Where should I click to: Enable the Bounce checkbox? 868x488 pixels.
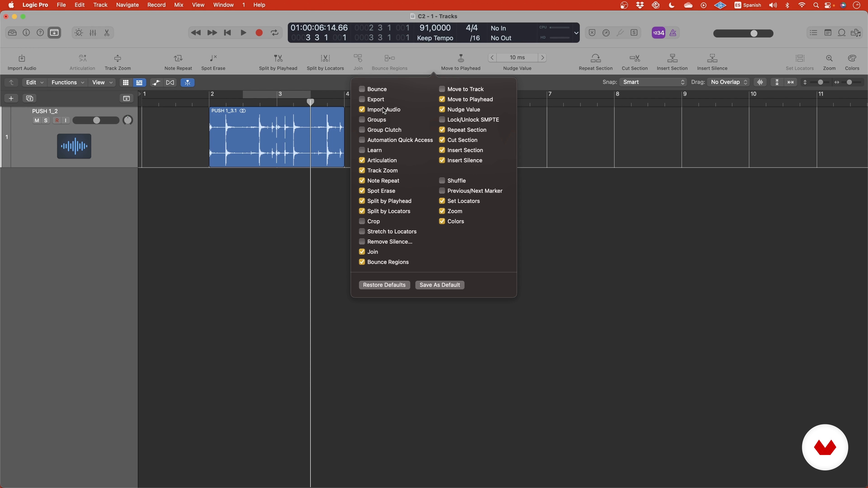362,89
